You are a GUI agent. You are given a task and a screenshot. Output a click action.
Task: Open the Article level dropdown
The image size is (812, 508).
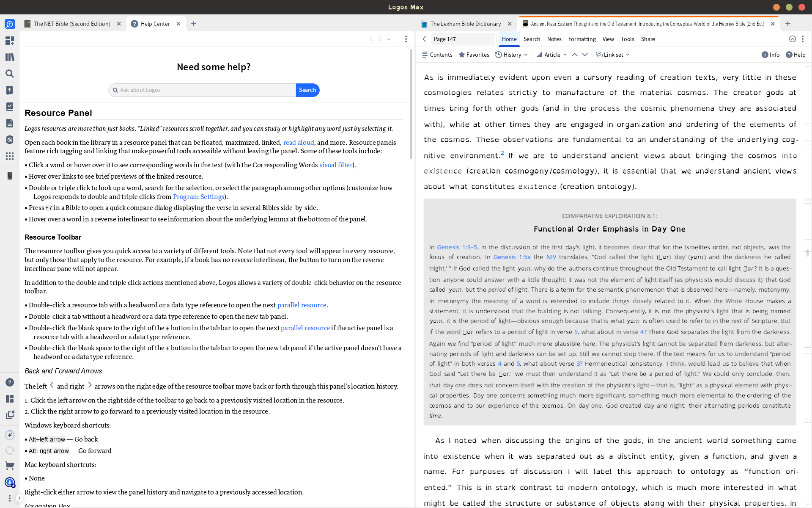click(551, 55)
